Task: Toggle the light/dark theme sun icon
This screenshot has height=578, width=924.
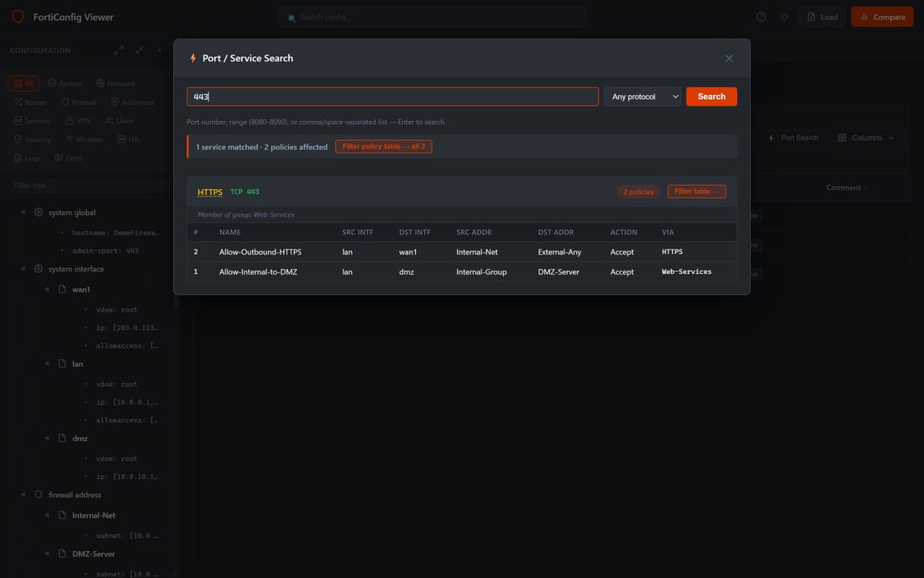Action: tap(785, 17)
